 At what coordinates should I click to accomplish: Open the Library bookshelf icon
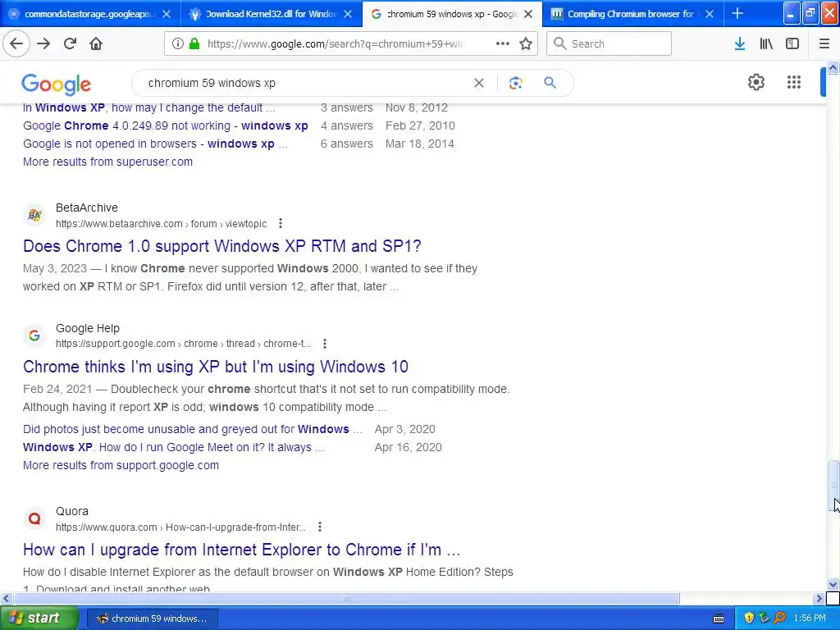[x=766, y=43]
